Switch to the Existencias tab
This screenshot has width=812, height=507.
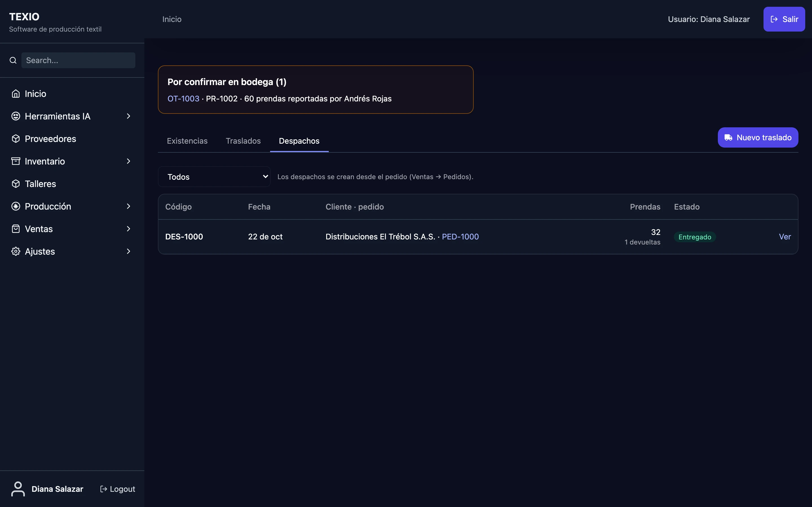point(187,141)
